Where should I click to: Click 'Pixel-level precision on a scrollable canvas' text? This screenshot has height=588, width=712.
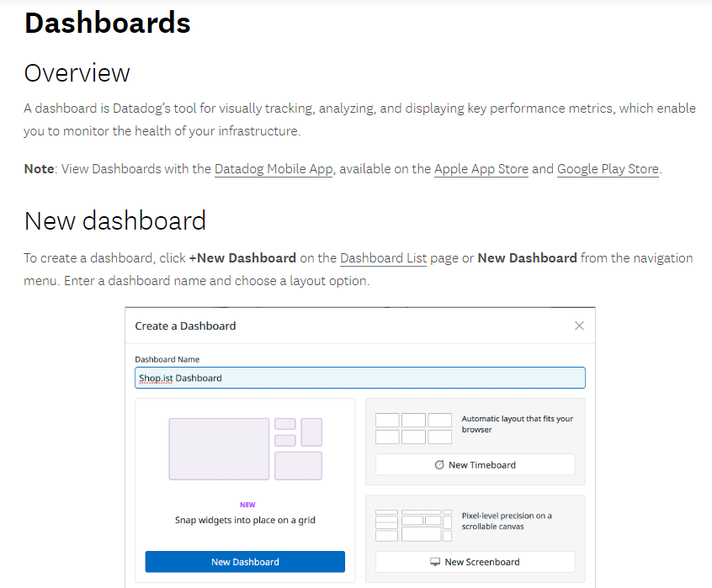[x=507, y=521]
